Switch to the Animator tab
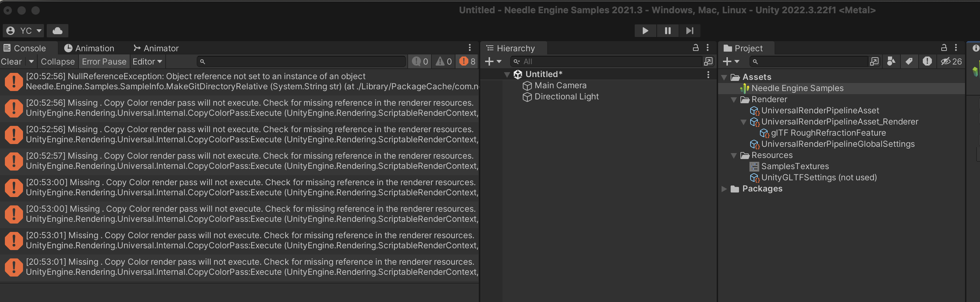 click(156, 48)
